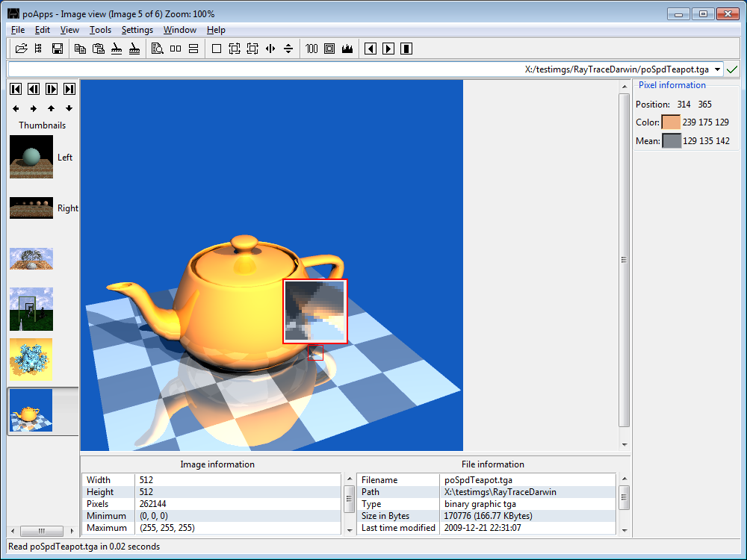This screenshot has height=560, width=747.
Task: Click the small up arrow above Thumbnails
Action: coord(52,108)
